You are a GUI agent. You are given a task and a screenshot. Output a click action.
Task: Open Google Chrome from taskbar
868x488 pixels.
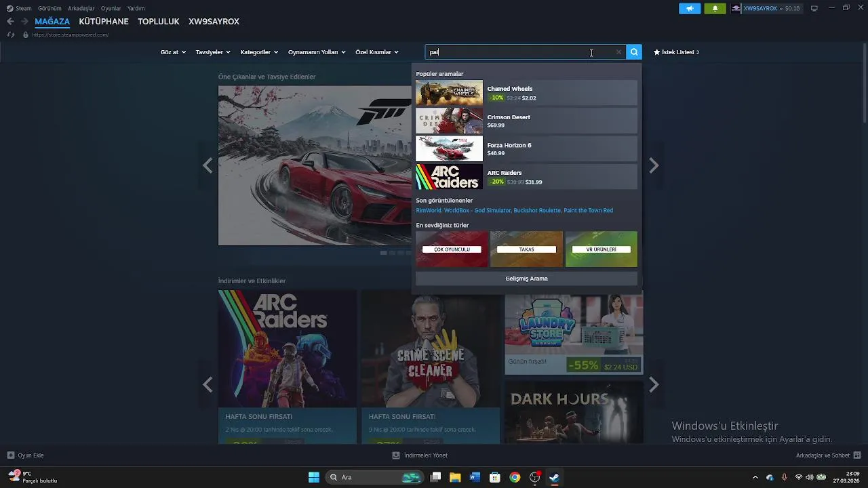[515, 477]
